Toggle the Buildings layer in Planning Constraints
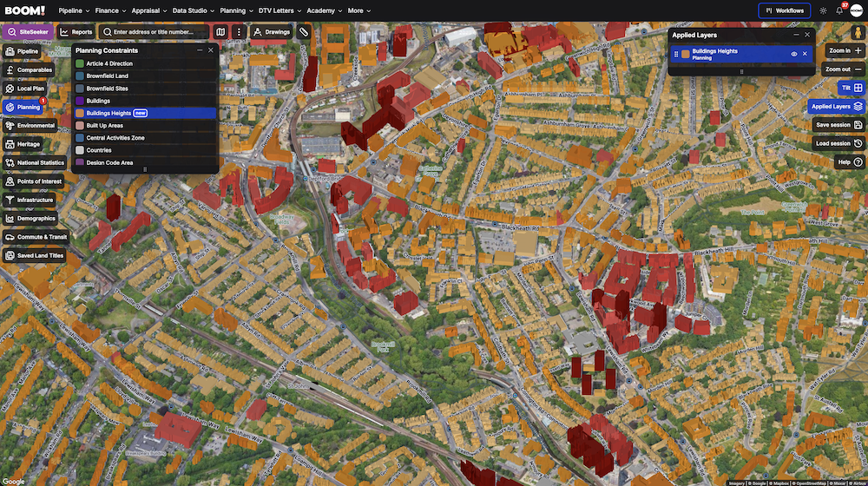 tap(145, 101)
